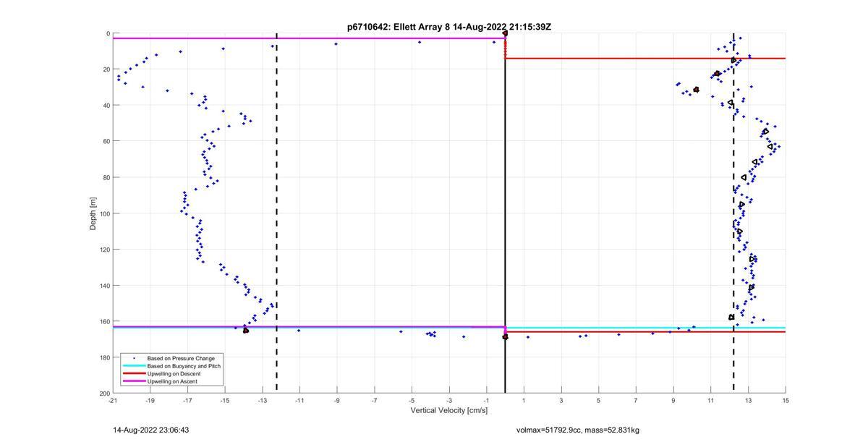The image size is (868, 442).
Task: Click x-axis tick label "-21"
Action: point(113,400)
